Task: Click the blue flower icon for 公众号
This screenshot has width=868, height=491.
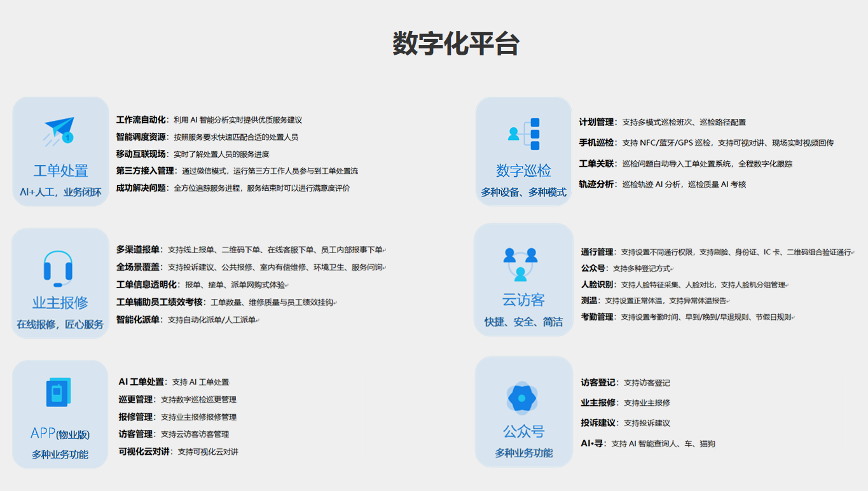Action: click(x=522, y=398)
